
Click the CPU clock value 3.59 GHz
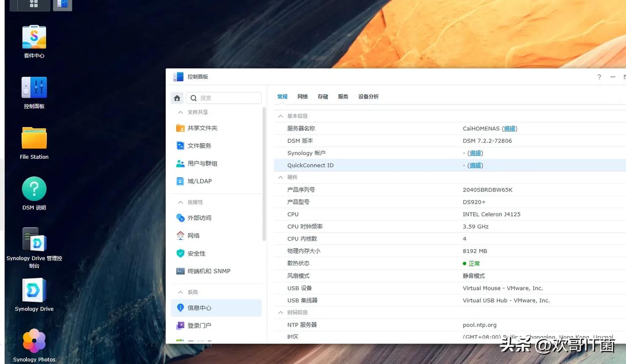(476, 226)
